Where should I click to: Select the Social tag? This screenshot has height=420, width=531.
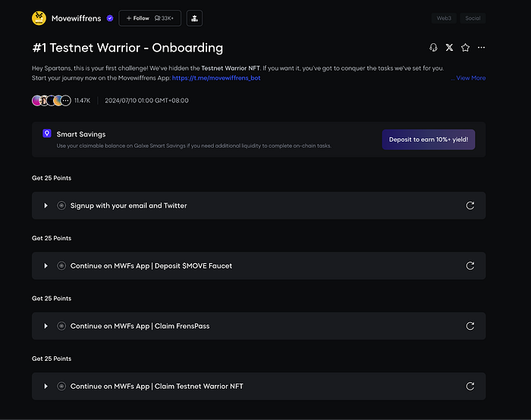click(x=473, y=18)
